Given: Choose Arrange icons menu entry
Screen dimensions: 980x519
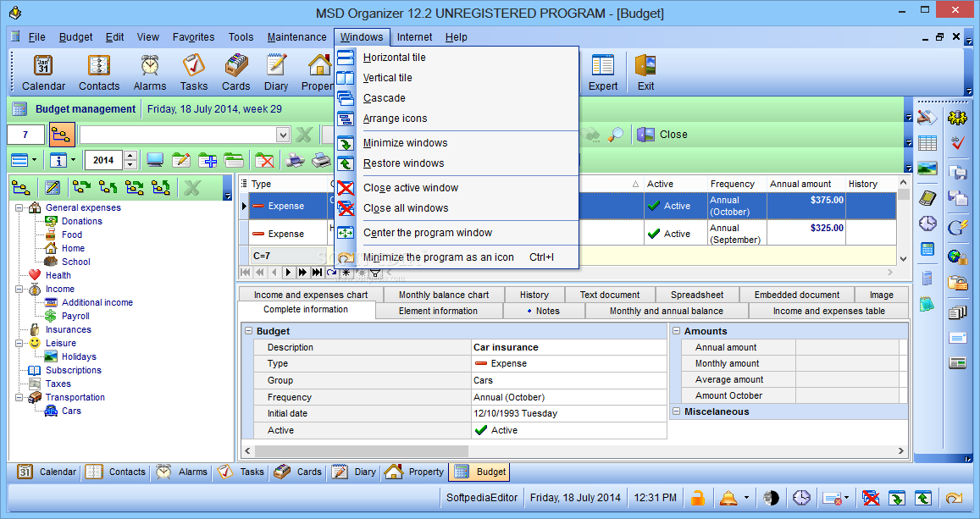Looking at the screenshot, I should pyautogui.click(x=395, y=118).
